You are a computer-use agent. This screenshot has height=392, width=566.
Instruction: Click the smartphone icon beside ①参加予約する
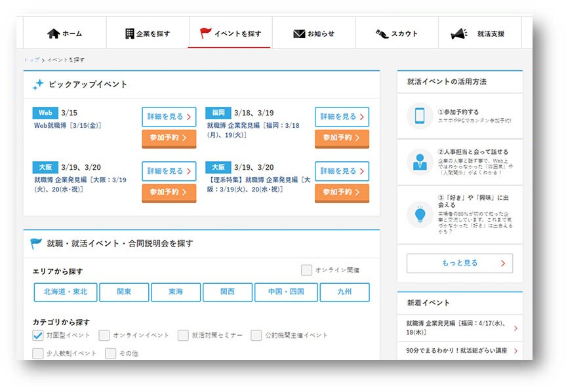pyautogui.click(x=420, y=116)
